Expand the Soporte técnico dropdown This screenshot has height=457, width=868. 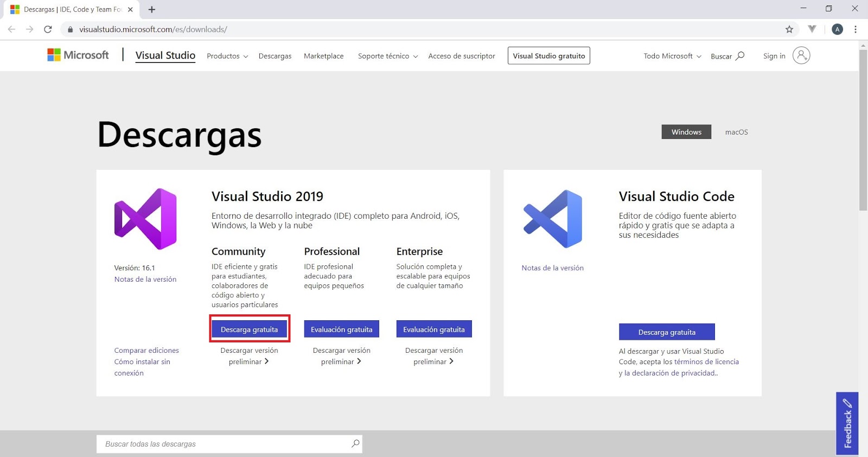[x=388, y=56]
